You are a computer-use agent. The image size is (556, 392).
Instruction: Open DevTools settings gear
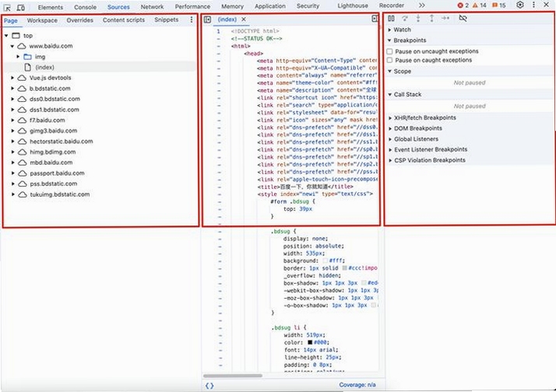(x=520, y=5)
